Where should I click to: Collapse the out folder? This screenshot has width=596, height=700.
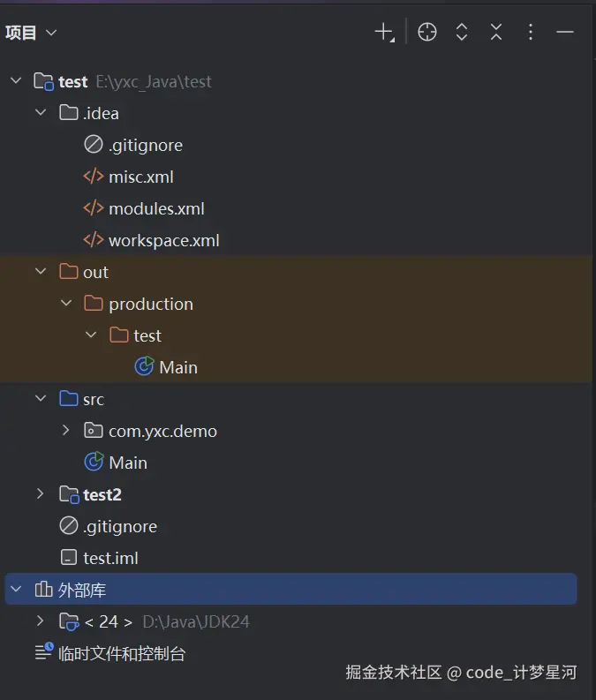point(41,272)
